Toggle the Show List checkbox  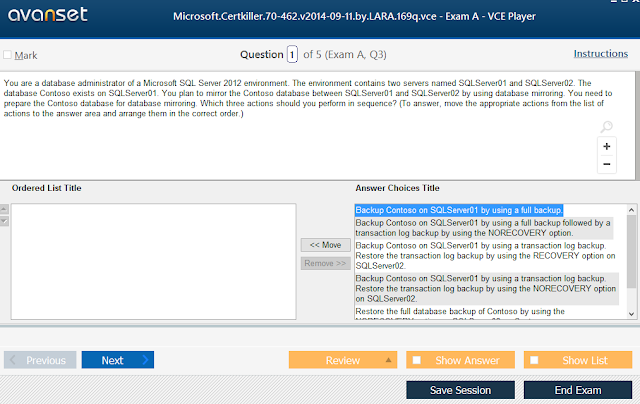[534, 360]
